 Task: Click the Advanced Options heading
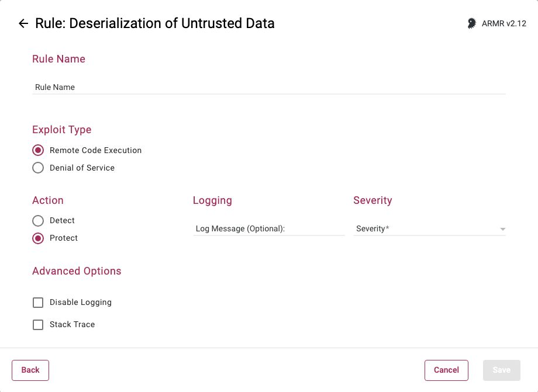[x=77, y=271]
